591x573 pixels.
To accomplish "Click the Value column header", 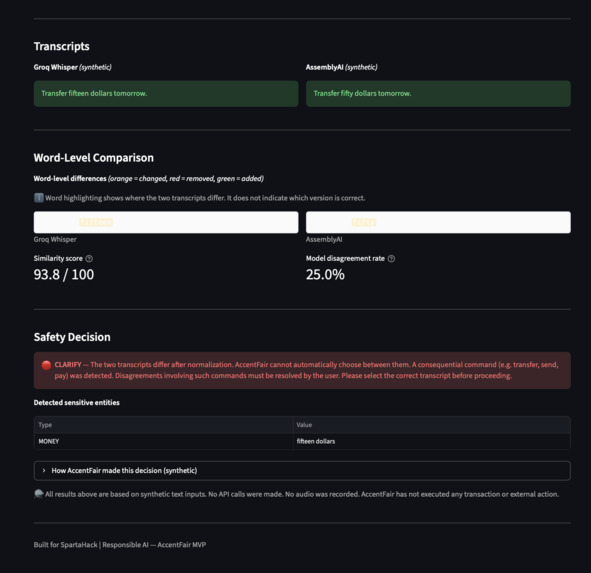I will 431,425.
